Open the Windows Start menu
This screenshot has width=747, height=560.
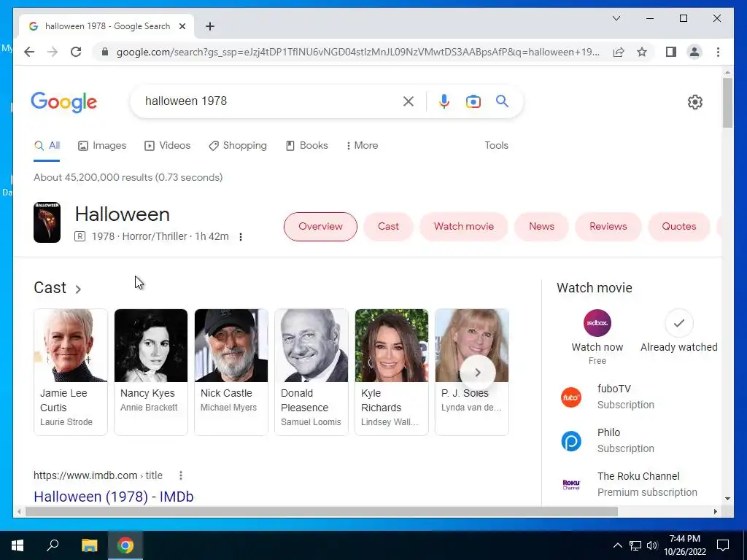(x=18, y=545)
